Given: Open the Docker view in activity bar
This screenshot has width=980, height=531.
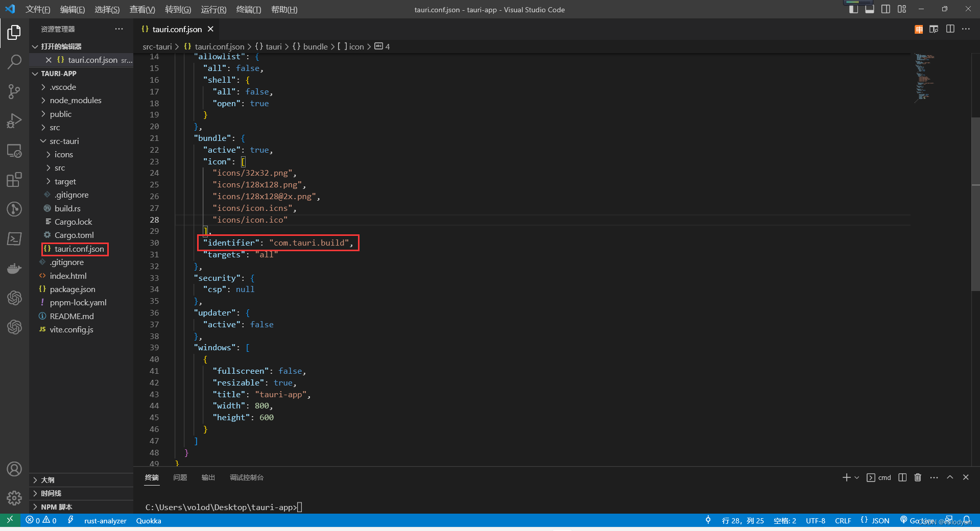Looking at the screenshot, I should [x=14, y=268].
